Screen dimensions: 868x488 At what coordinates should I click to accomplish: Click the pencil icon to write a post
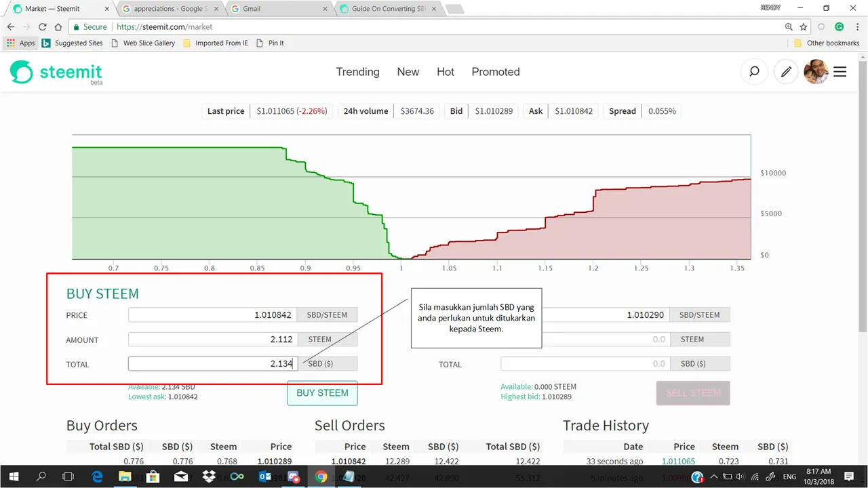tap(786, 72)
